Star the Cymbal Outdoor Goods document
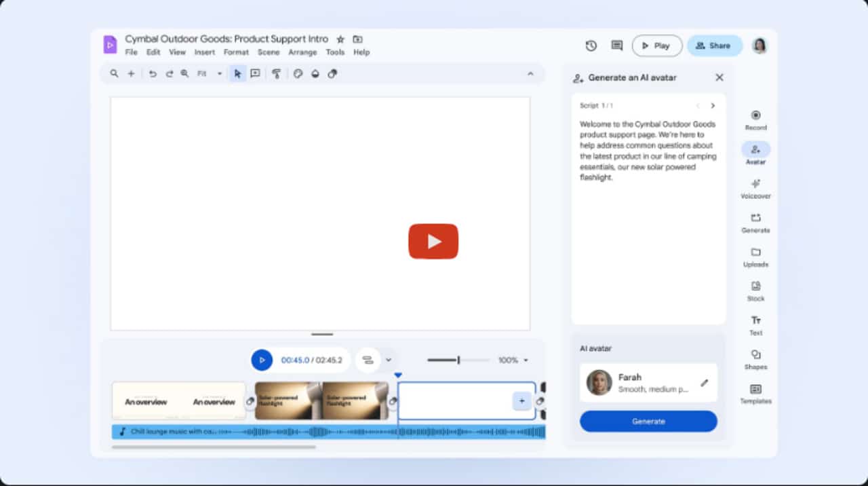This screenshot has width=868, height=486. (x=340, y=39)
